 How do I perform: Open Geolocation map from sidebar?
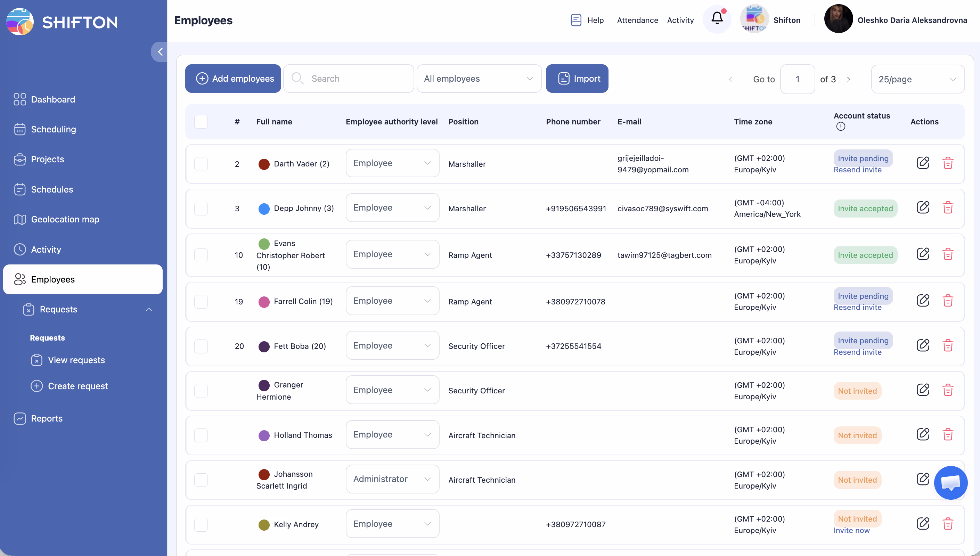tap(65, 219)
